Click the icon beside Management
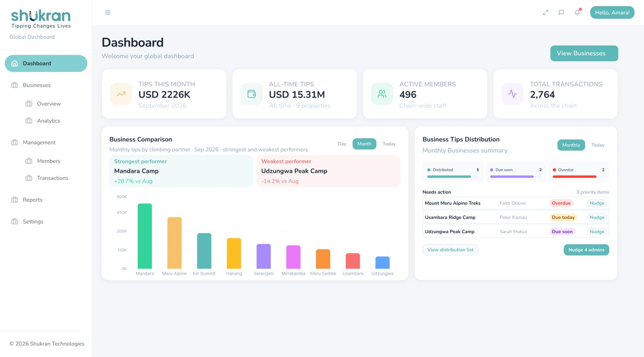644x357 pixels. tap(15, 143)
